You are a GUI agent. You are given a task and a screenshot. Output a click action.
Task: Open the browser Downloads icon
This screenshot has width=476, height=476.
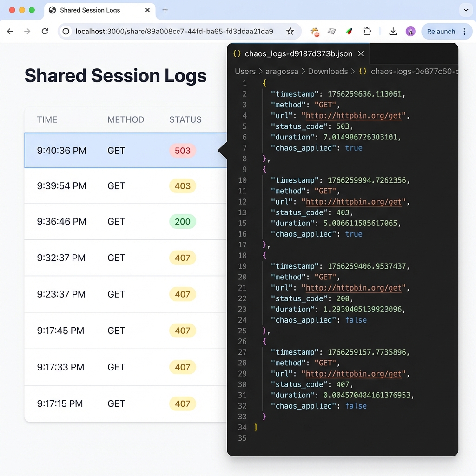click(393, 32)
